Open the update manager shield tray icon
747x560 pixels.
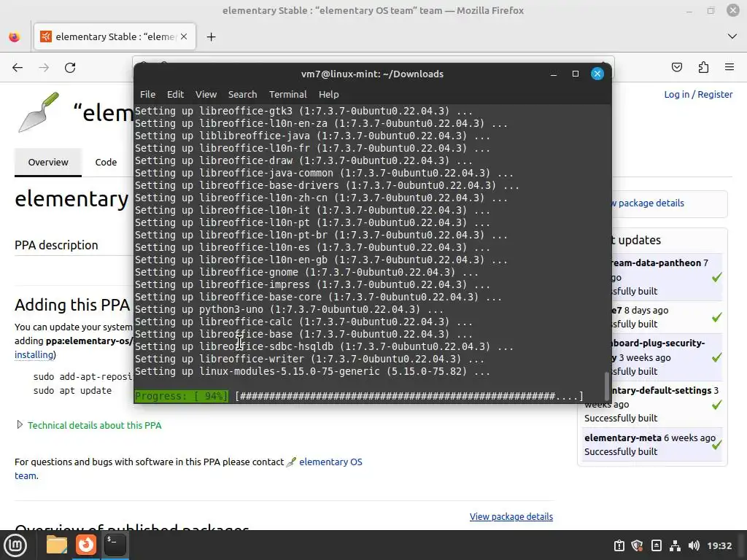click(x=638, y=545)
